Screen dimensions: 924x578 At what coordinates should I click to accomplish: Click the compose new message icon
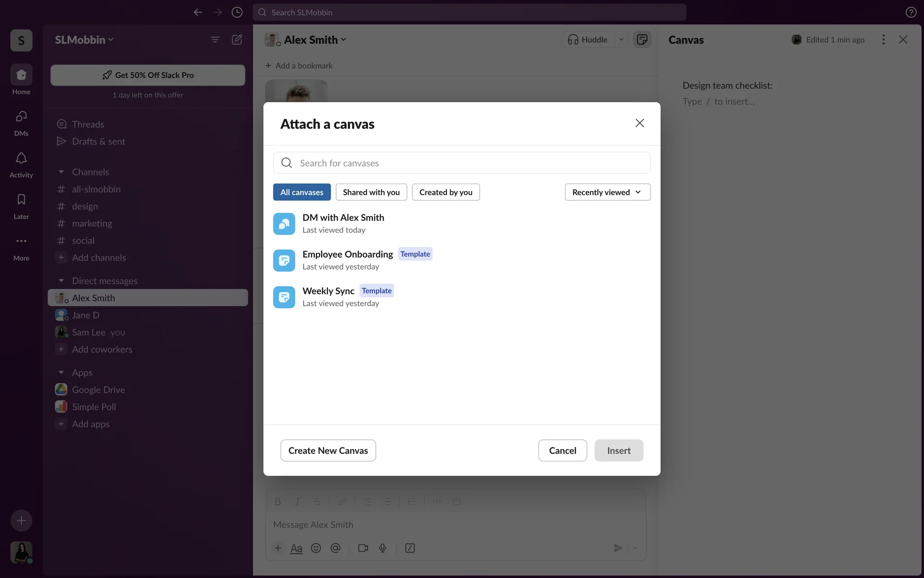click(x=237, y=39)
